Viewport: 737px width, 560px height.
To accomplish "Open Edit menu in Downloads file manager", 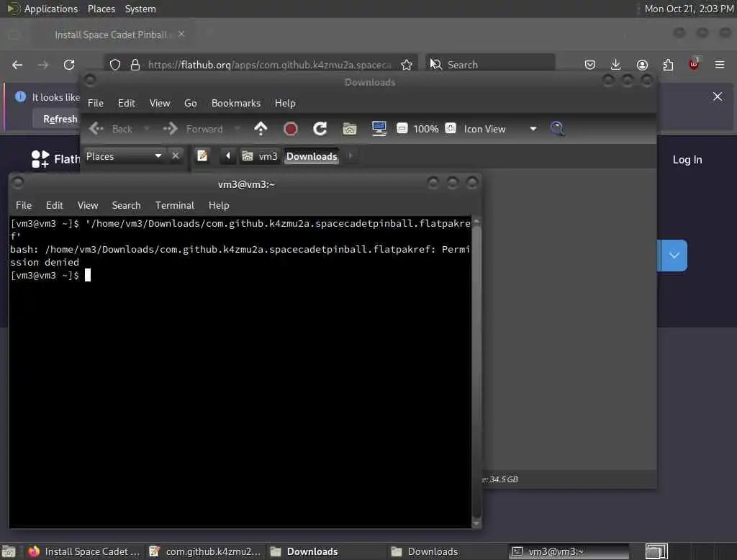I will [x=126, y=103].
